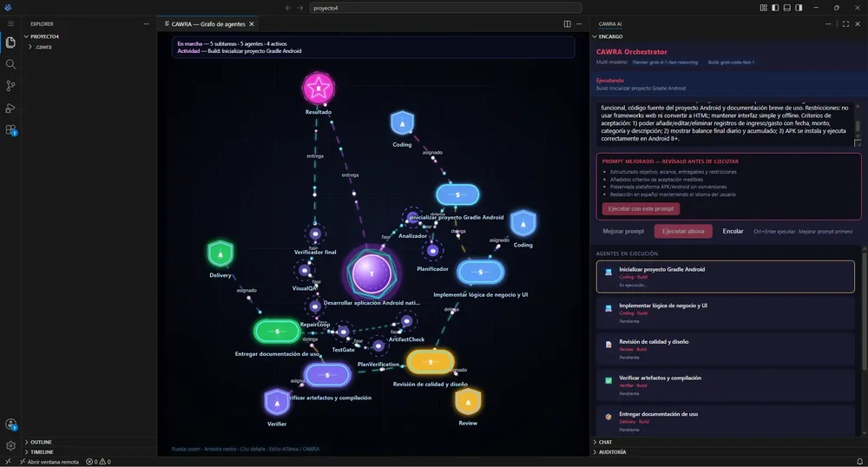Open the Source Control view
868x467 pixels.
point(10,86)
